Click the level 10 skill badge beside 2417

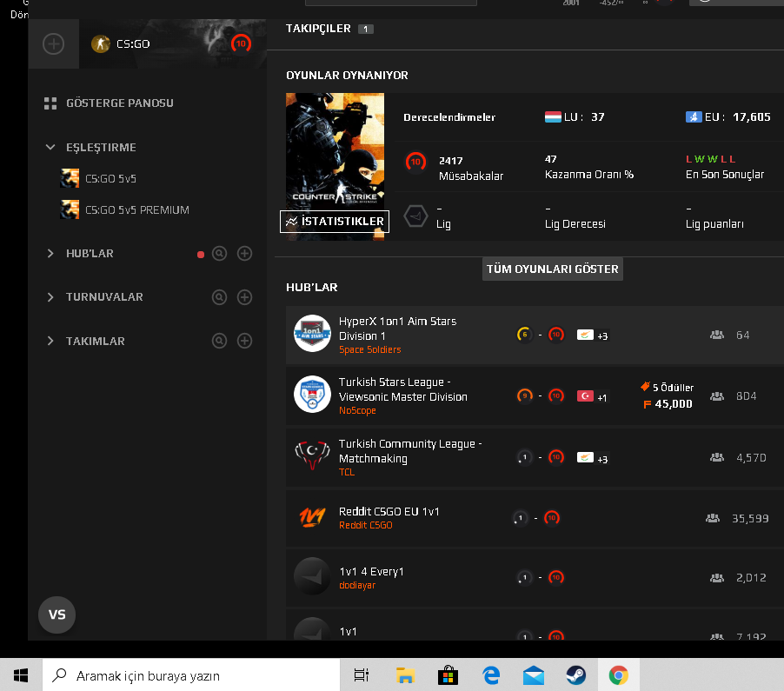(x=415, y=162)
